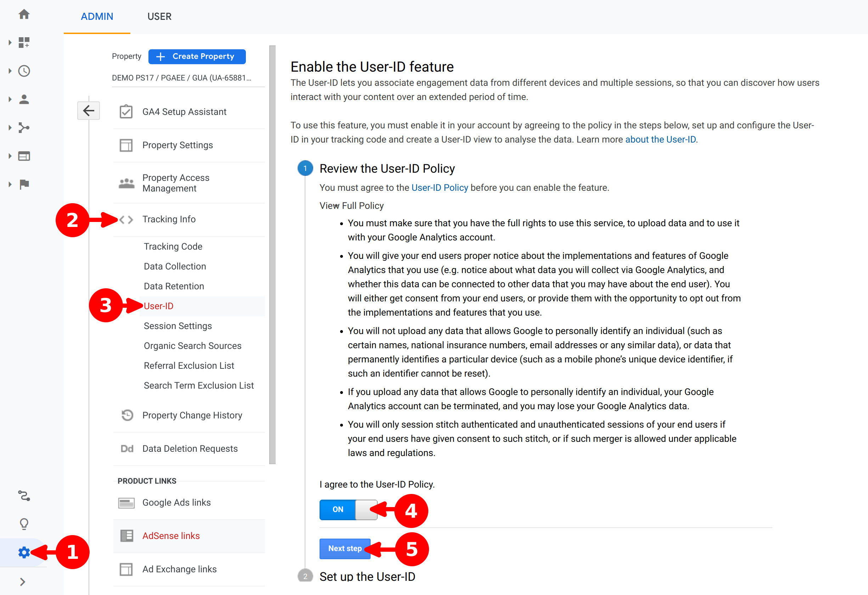Open the Discover lightbulb icon
The image size is (868, 595).
[x=24, y=524]
